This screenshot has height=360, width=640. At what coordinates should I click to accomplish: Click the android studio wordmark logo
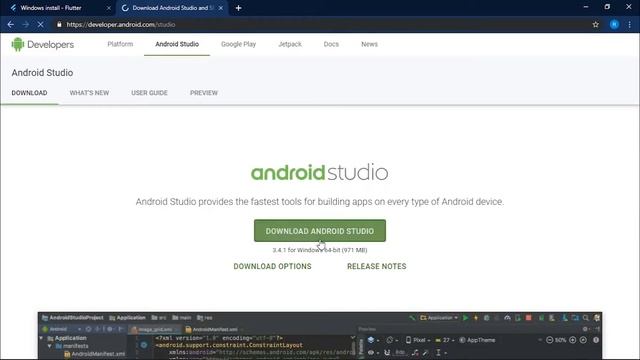(x=320, y=172)
